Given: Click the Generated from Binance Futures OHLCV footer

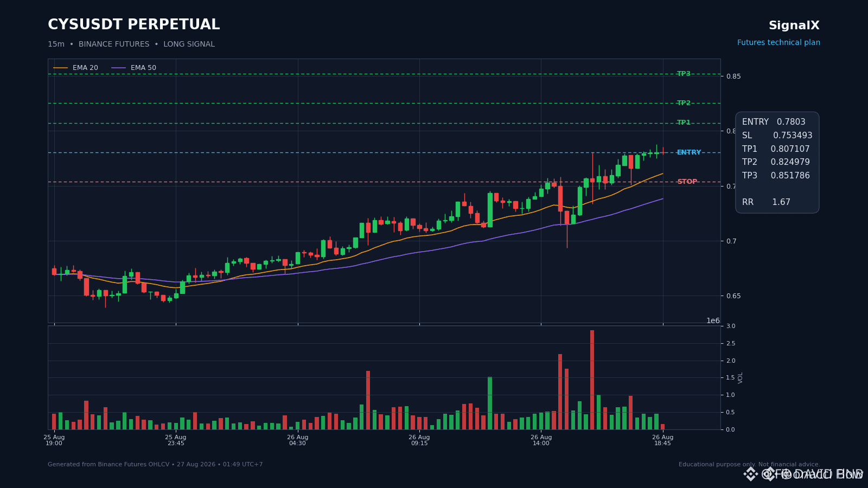Looking at the screenshot, I should (x=155, y=465).
